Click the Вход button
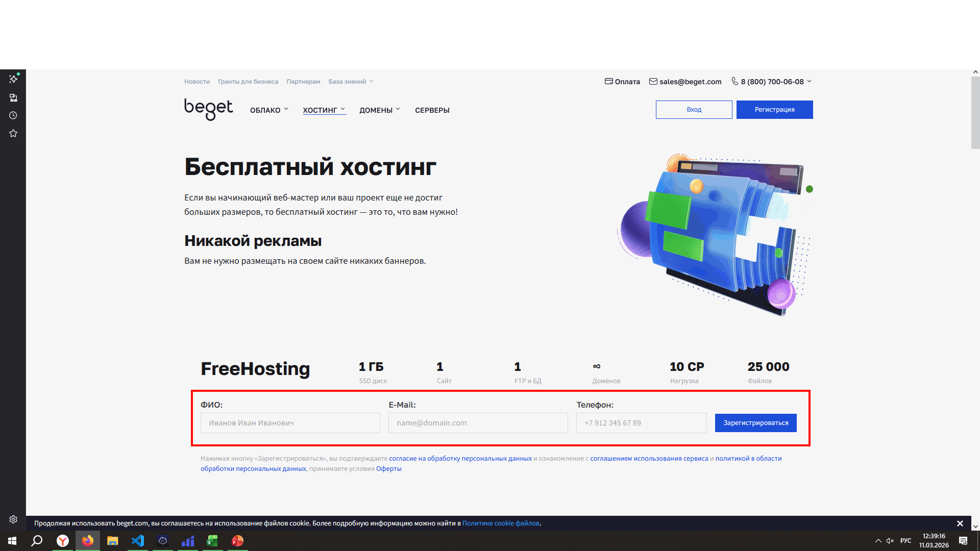The width and height of the screenshot is (980, 551). tap(694, 110)
